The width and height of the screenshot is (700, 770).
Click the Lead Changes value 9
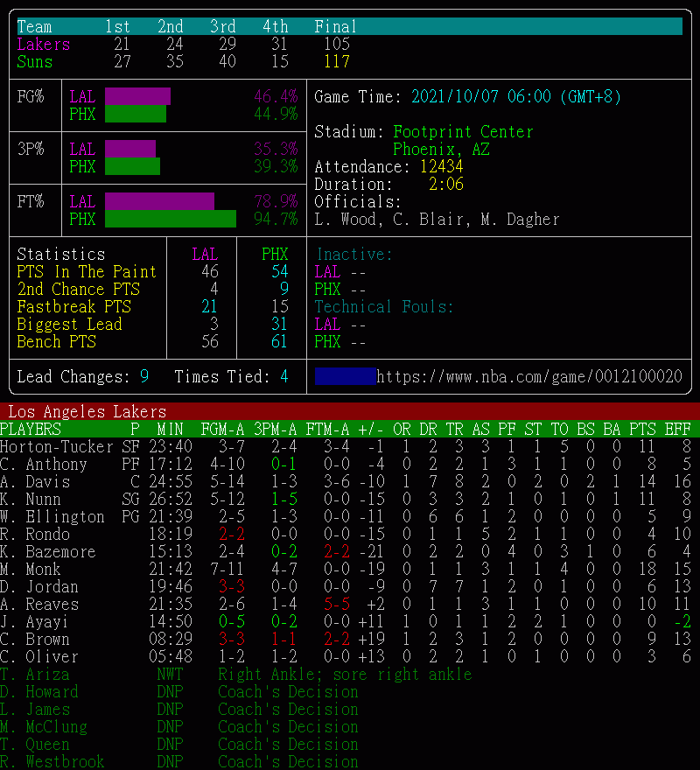(x=143, y=377)
